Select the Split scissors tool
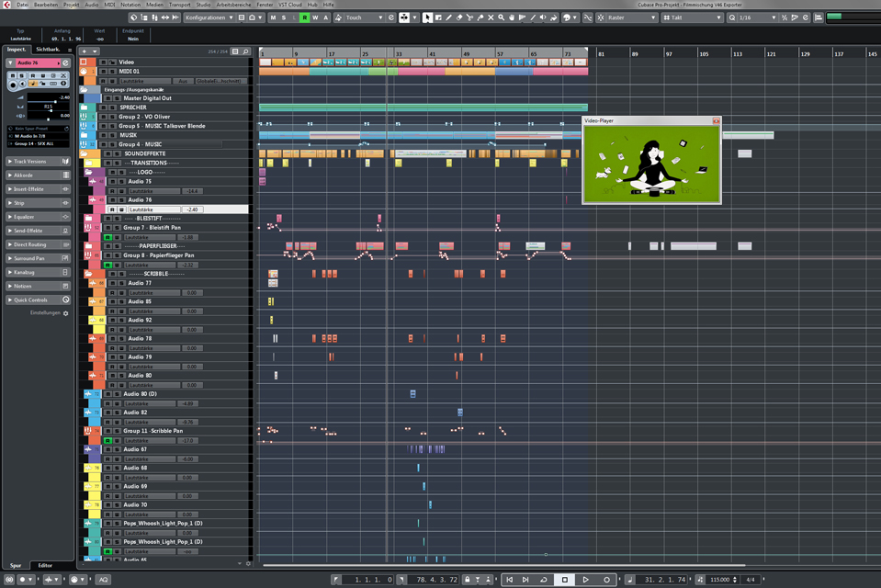This screenshot has height=588, width=881. tap(469, 17)
